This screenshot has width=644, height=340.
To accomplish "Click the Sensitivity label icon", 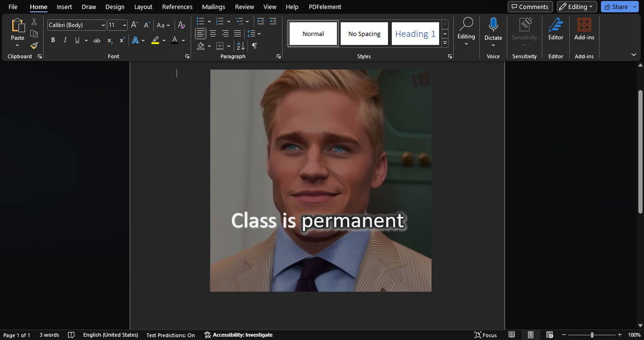I will 524,25.
